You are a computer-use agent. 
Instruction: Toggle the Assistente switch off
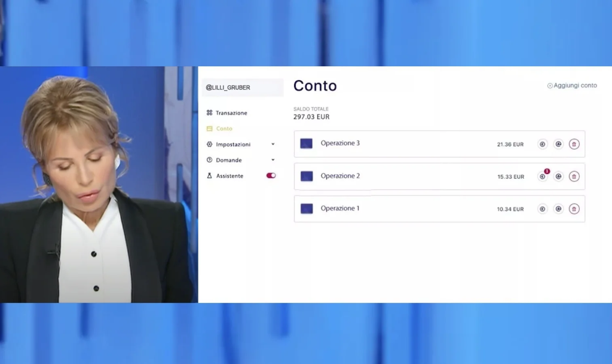(x=271, y=176)
